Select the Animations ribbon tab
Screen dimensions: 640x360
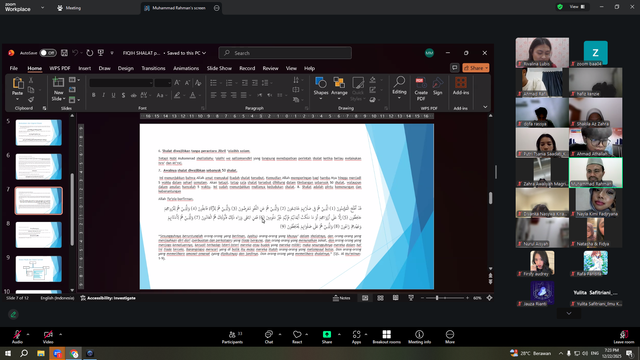tap(186, 69)
